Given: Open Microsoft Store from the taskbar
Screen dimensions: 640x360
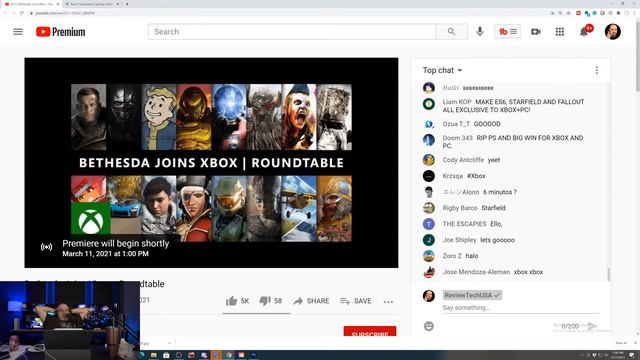Looking at the screenshot, I should 166,355.
